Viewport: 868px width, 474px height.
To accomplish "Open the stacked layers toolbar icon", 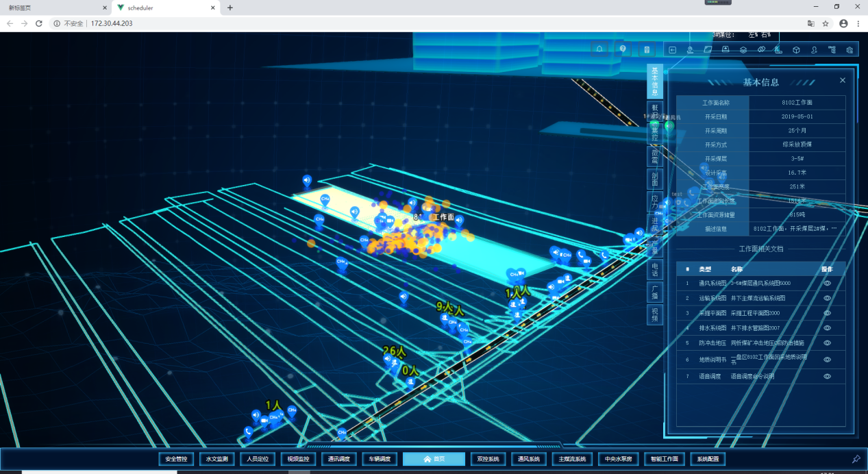I will 743,50.
